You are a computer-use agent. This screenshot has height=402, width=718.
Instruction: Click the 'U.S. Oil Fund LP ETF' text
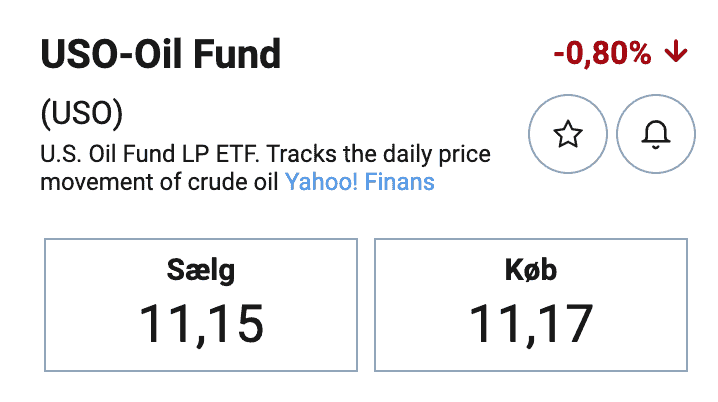[x=150, y=154]
